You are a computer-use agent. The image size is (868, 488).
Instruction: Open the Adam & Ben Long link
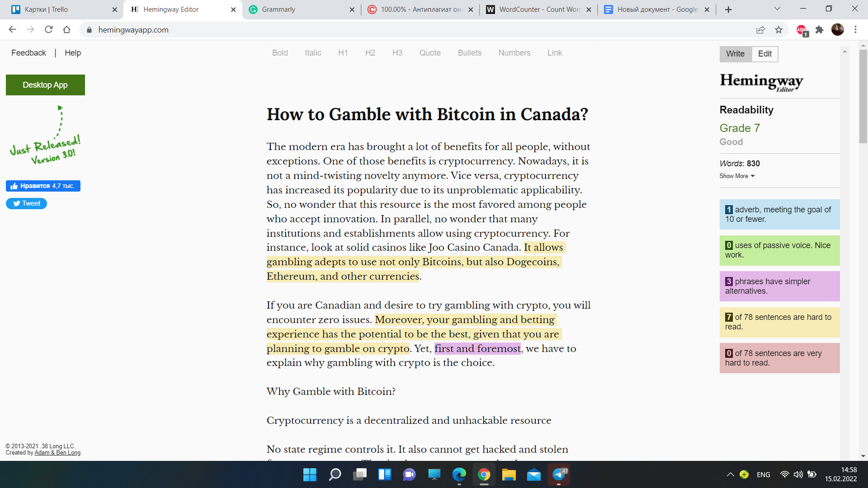tap(57, 453)
